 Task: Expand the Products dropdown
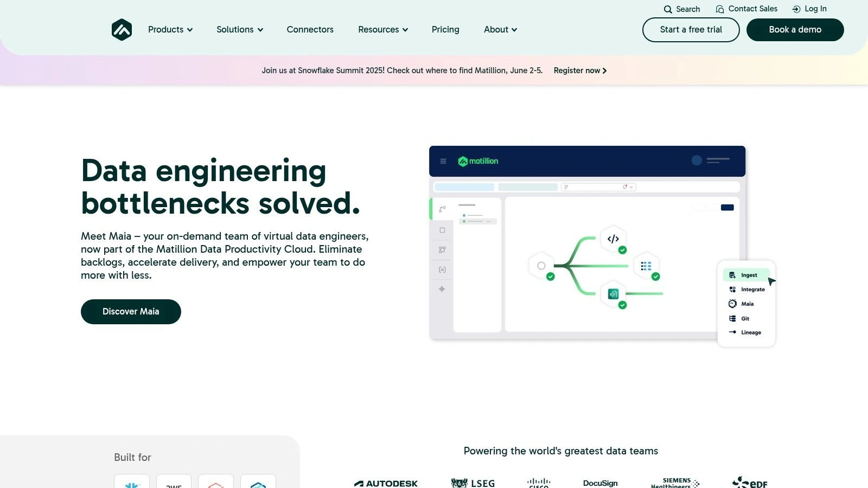click(170, 30)
